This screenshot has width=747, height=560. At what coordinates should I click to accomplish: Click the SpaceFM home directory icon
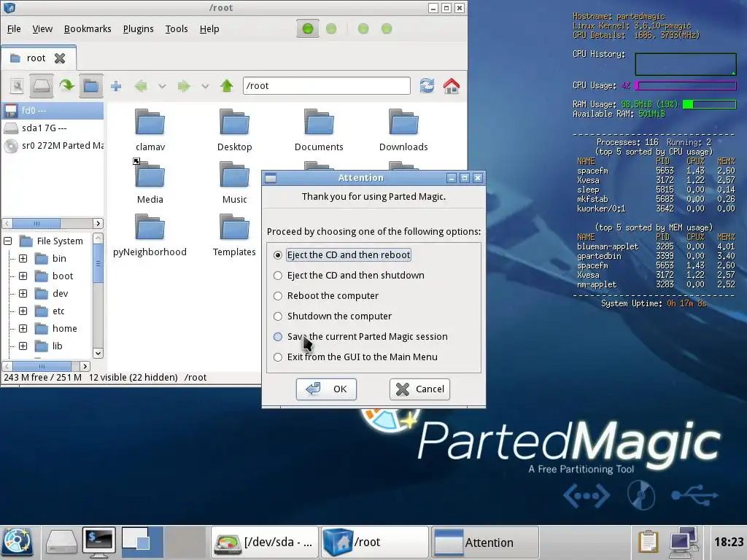click(x=451, y=86)
